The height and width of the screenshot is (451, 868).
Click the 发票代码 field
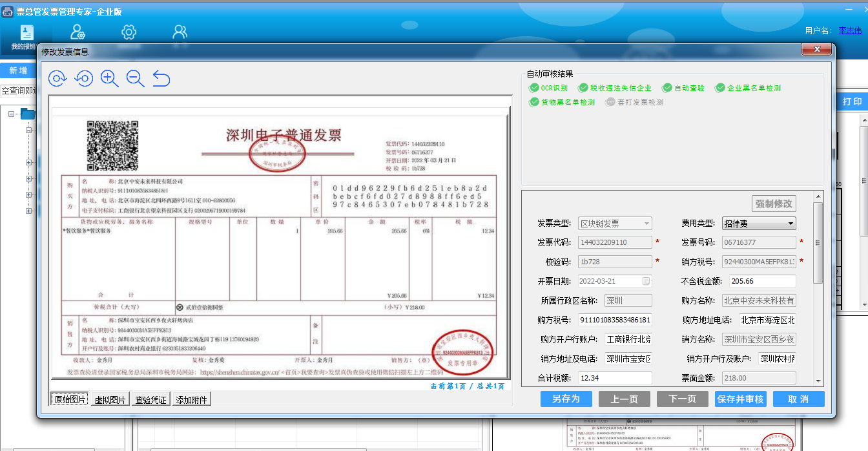click(615, 242)
